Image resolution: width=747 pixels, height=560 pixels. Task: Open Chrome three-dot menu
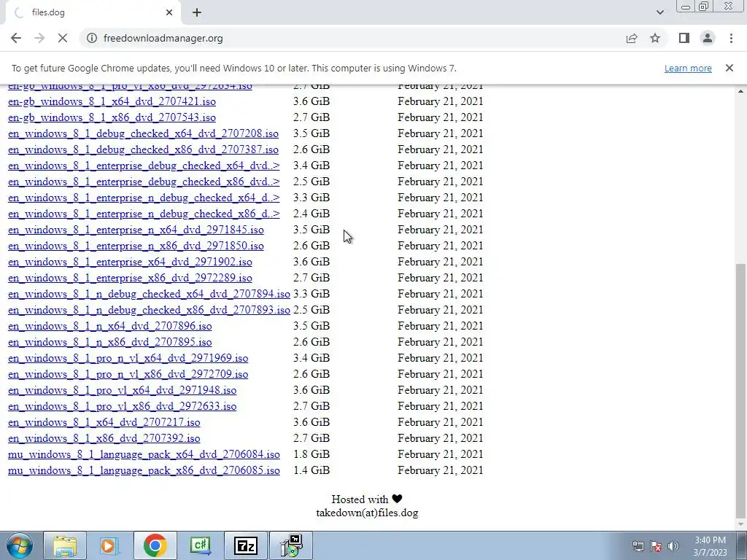[731, 38]
